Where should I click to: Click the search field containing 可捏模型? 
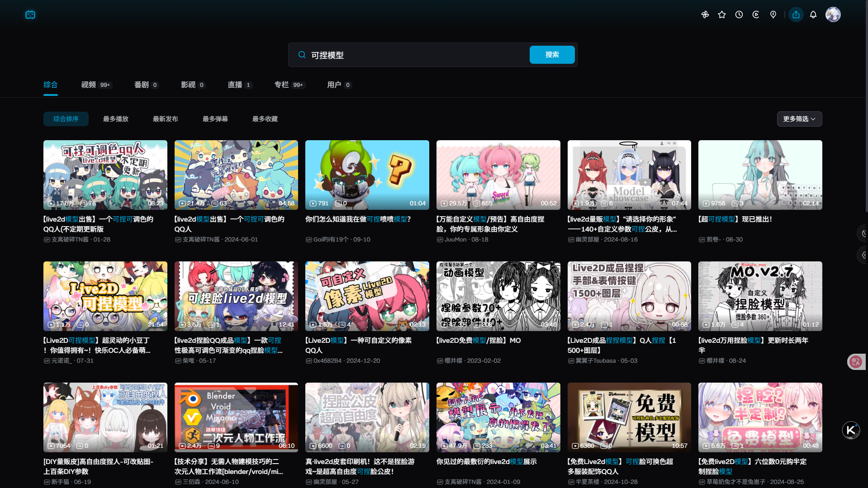click(407, 55)
